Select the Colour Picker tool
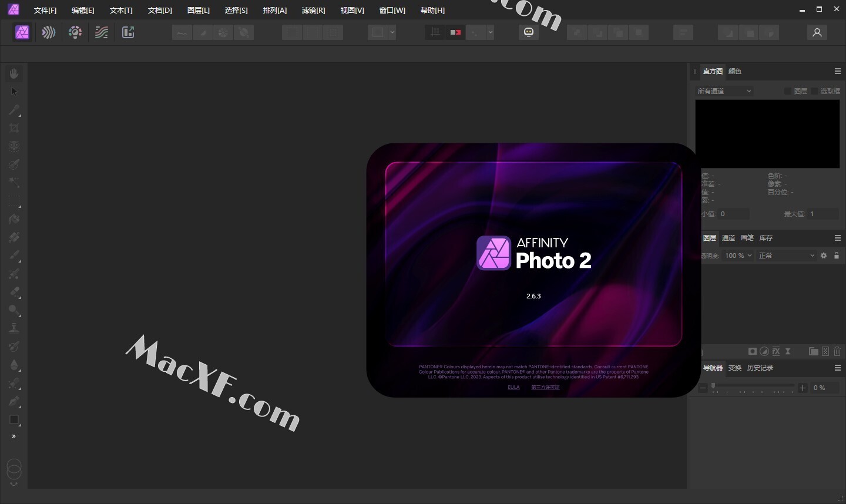846x504 pixels. 14,110
